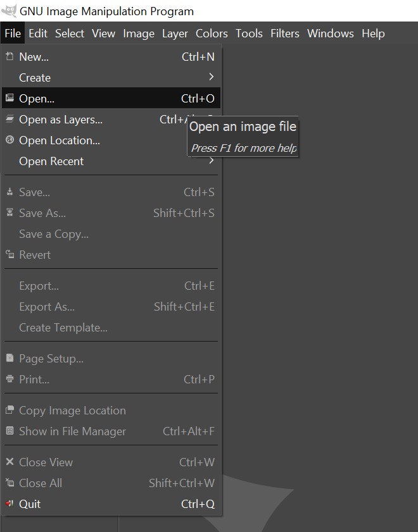Click the Ctrl+Alt+F shortcut text

pos(189,431)
